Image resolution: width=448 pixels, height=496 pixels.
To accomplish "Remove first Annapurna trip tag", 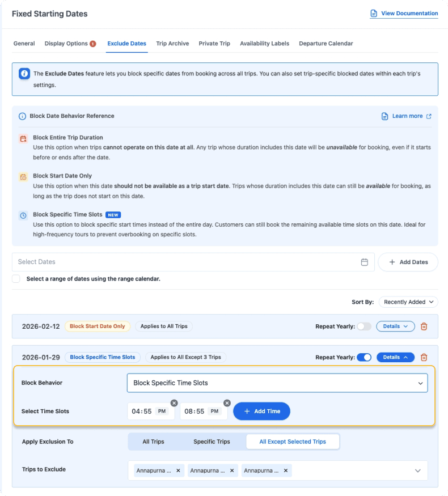I will click(x=178, y=470).
